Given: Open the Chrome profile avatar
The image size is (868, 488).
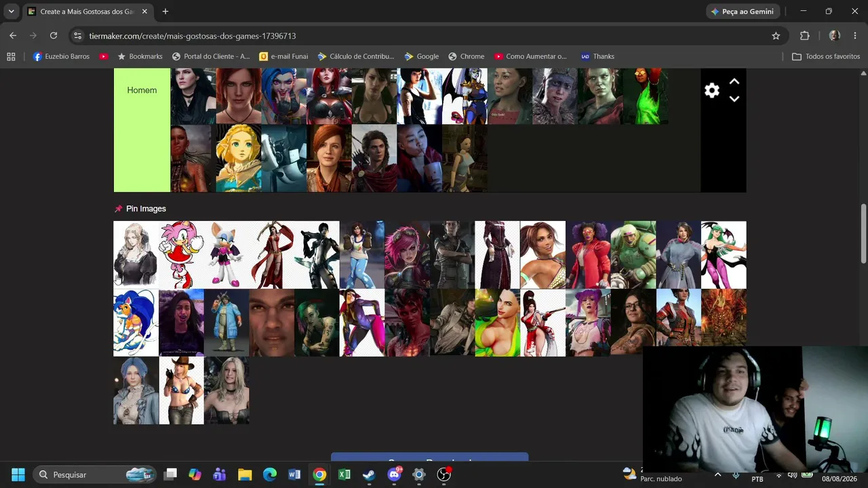Looking at the screenshot, I should [x=835, y=36].
